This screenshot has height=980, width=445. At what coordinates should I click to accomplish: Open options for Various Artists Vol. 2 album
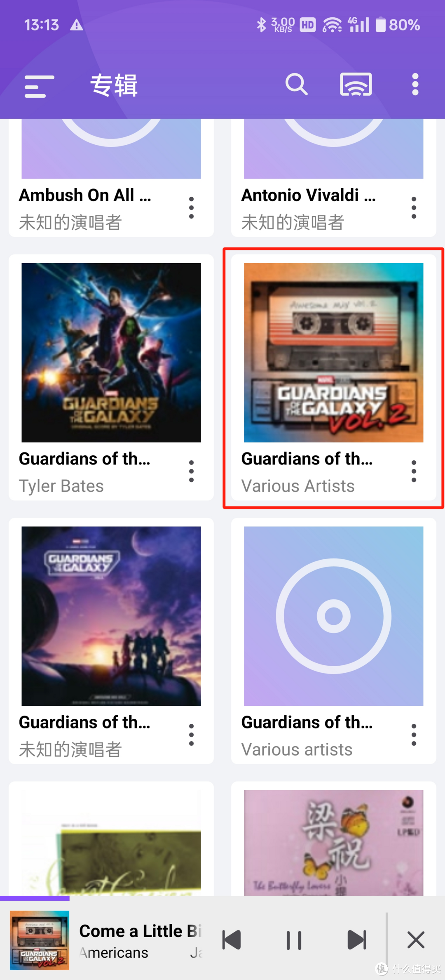point(414,471)
